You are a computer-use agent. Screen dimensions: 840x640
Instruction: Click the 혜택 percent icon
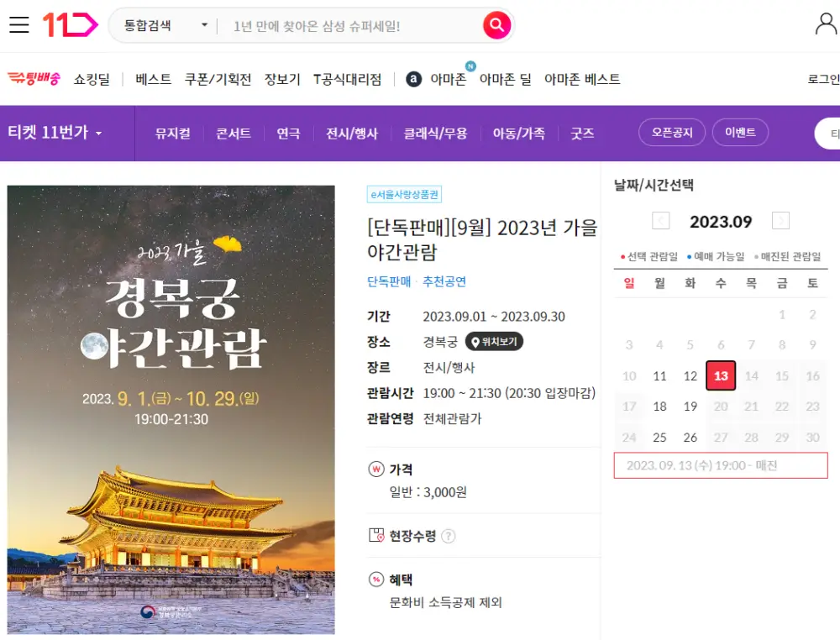point(377,580)
